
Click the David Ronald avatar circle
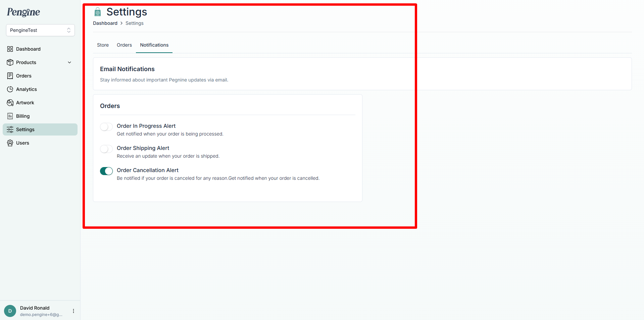click(x=10, y=311)
